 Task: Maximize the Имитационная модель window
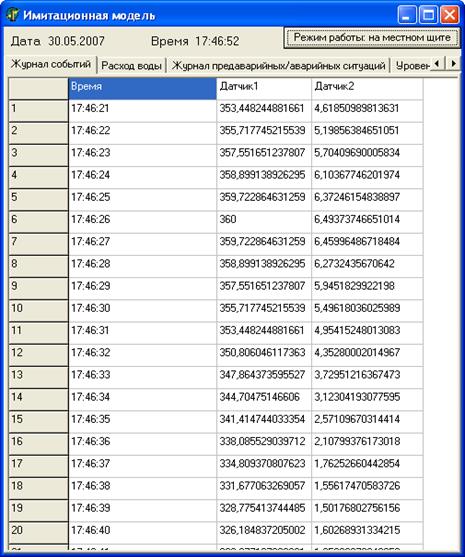(x=428, y=15)
